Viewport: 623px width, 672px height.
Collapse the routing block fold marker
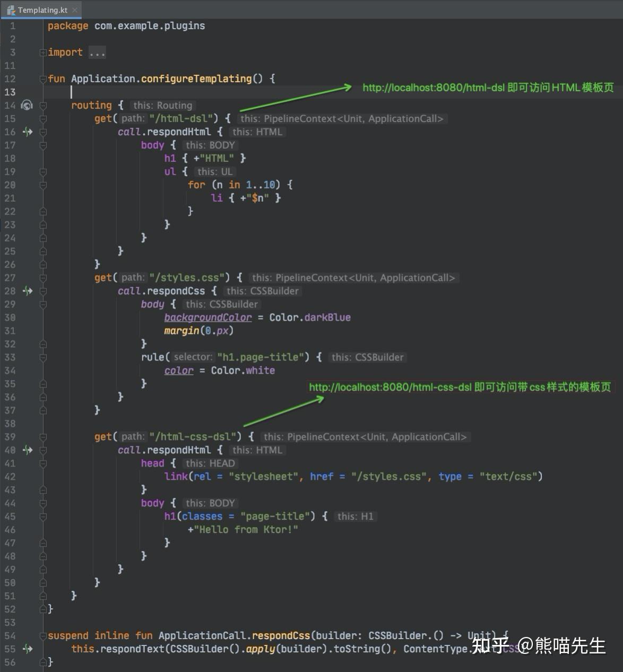[42, 105]
